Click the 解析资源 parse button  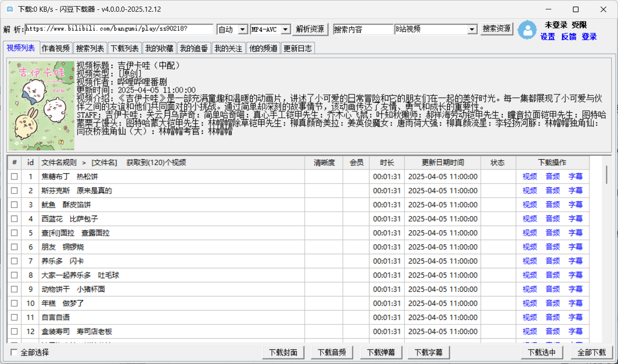point(310,29)
